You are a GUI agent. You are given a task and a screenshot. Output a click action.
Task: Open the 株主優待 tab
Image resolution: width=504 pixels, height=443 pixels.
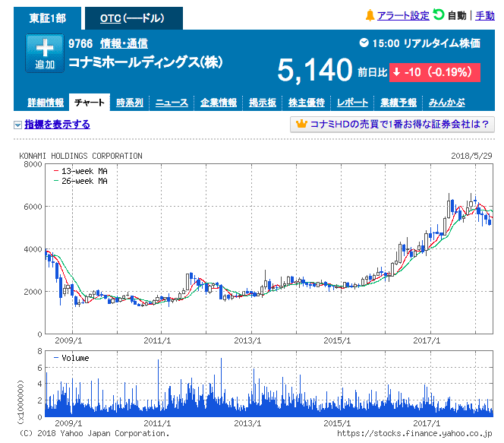(307, 103)
